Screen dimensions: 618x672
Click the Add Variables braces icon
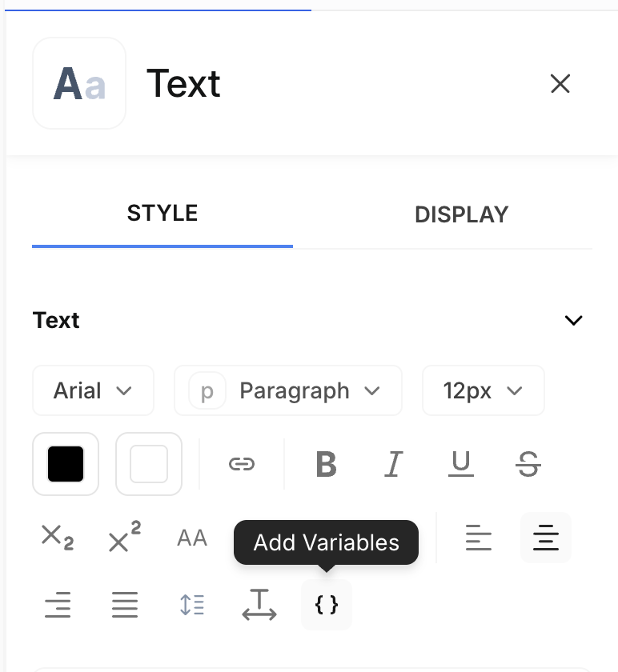point(327,605)
